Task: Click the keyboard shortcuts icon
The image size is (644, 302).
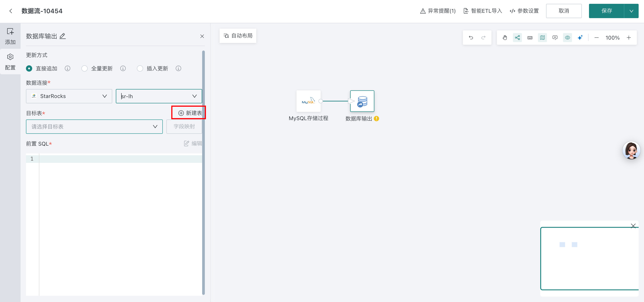Action: [530, 38]
